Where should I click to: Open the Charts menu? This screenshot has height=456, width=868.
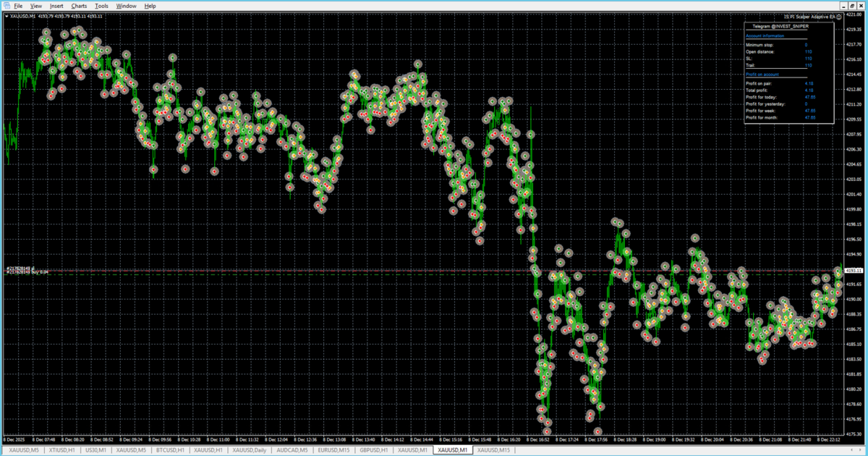(x=79, y=6)
